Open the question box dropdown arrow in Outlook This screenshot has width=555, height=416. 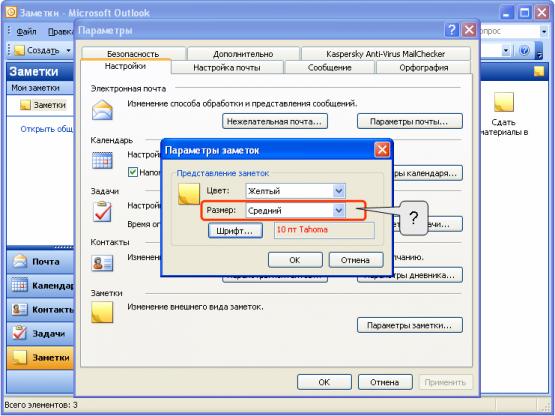544,32
